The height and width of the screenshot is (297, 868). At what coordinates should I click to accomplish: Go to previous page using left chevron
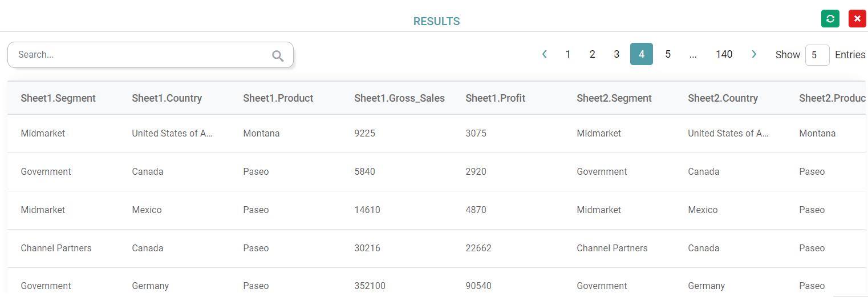pyautogui.click(x=545, y=54)
